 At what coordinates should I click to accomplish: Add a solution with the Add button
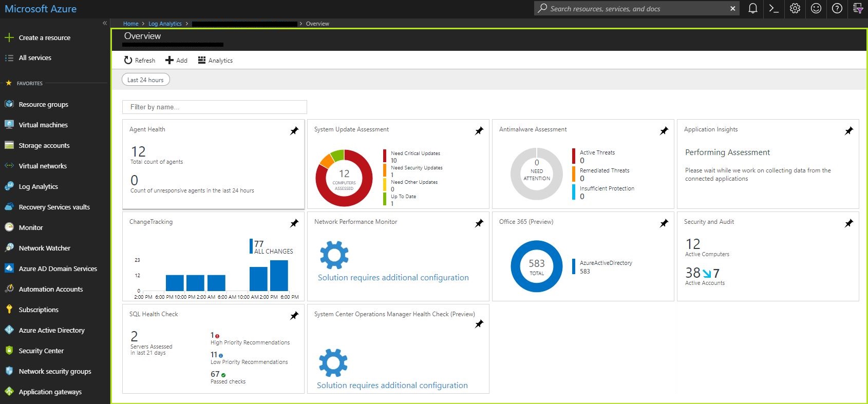point(176,61)
